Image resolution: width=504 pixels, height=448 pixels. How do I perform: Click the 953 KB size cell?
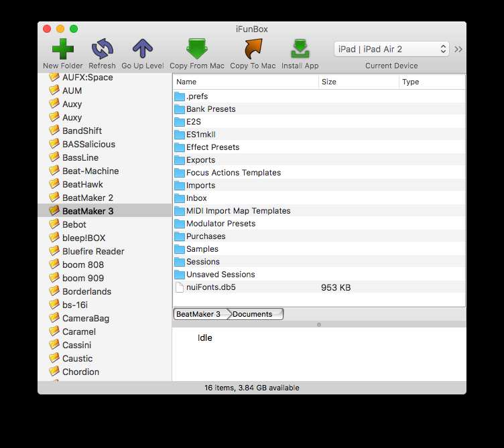pos(336,287)
